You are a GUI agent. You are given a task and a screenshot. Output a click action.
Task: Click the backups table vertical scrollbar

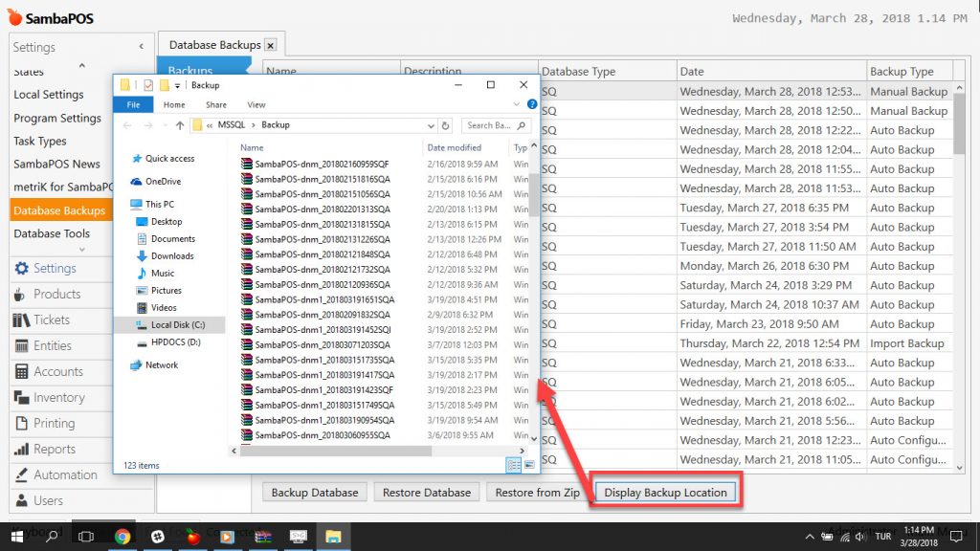pos(959,122)
